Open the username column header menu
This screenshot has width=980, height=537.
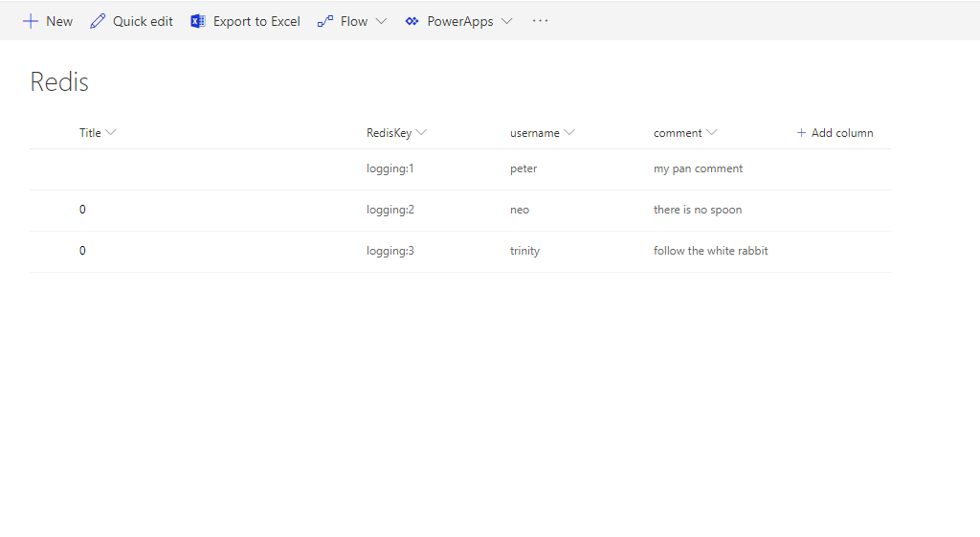(x=569, y=133)
